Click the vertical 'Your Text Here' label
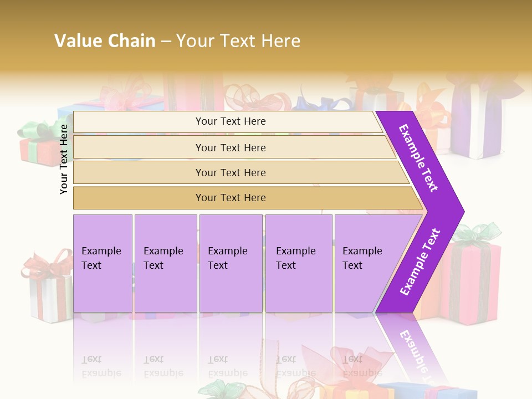The height and width of the screenshot is (399, 532). click(x=63, y=159)
